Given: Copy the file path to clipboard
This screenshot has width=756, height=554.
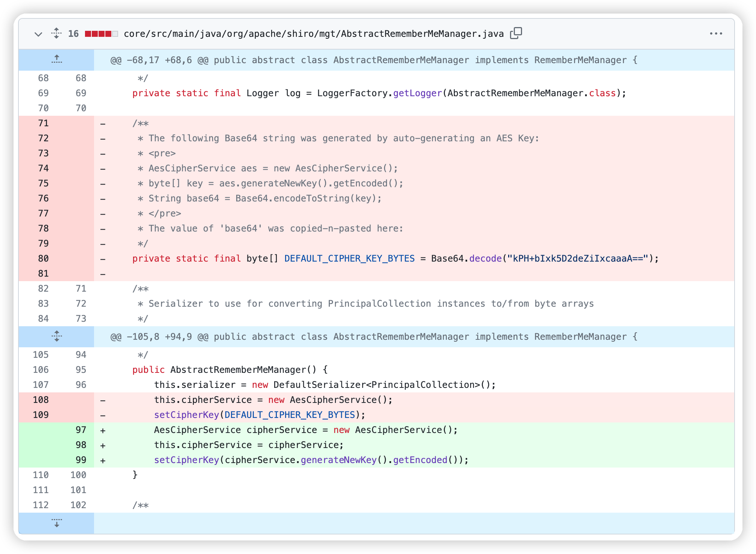Looking at the screenshot, I should [x=516, y=33].
